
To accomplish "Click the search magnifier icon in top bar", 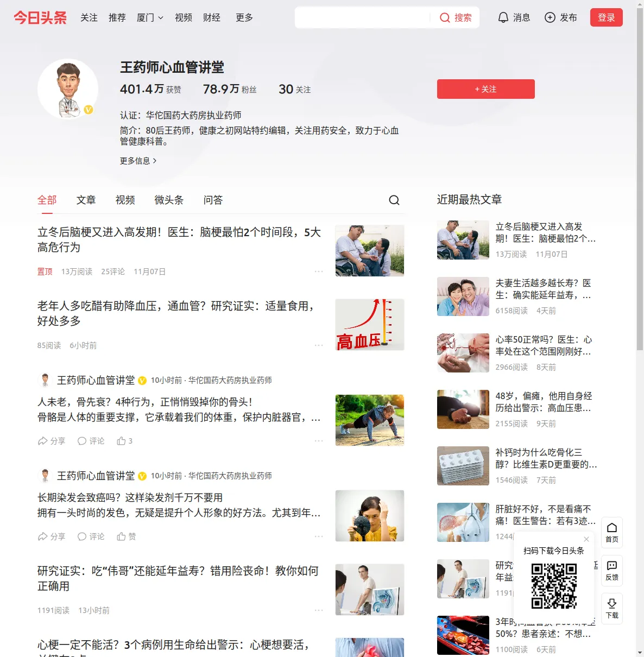I will coord(445,18).
